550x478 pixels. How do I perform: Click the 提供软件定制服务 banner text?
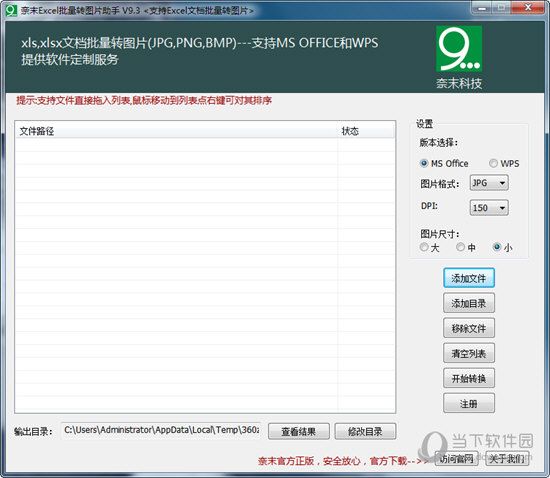click(x=70, y=60)
